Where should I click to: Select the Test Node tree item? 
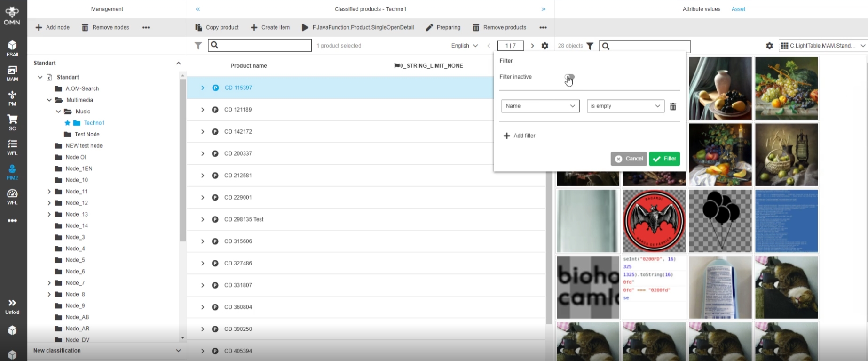(x=87, y=135)
